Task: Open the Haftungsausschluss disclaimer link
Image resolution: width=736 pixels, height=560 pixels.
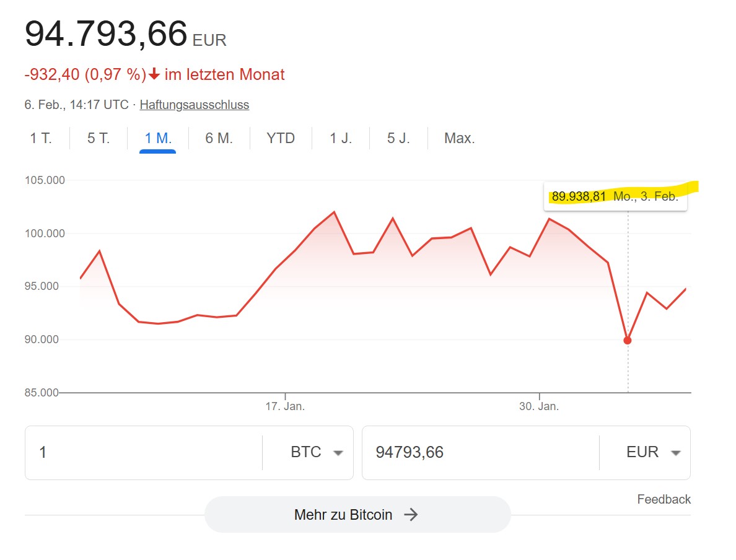Action: point(195,105)
